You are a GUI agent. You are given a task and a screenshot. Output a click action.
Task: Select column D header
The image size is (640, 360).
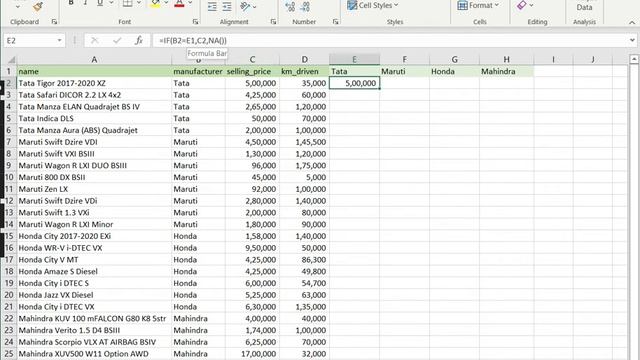[304, 60]
